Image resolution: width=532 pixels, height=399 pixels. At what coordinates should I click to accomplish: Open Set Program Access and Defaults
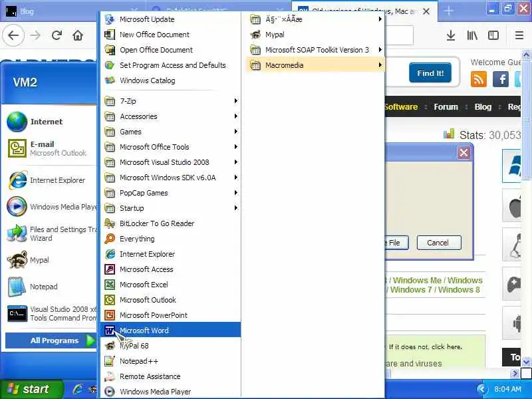pyautogui.click(x=171, y=65)
